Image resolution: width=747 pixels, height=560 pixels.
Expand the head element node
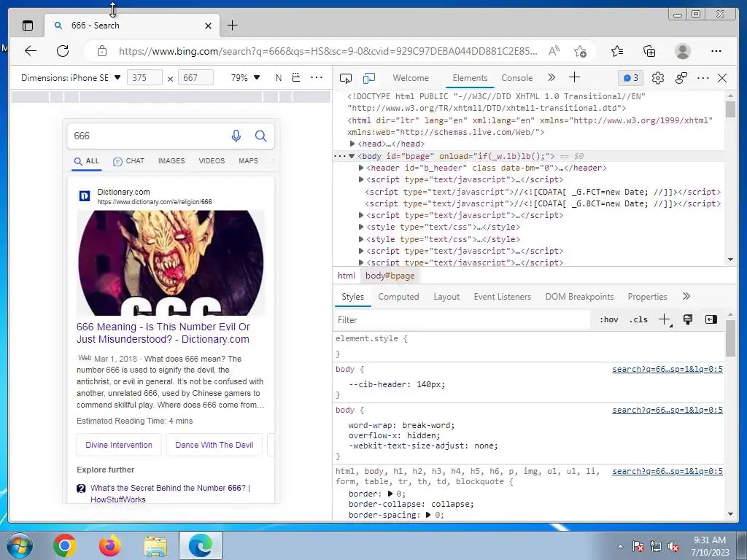pos(352,144)
